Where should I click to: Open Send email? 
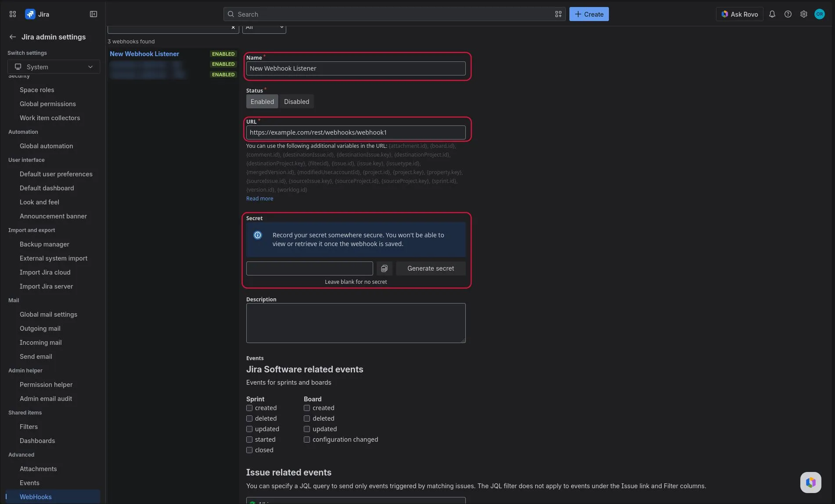36,357
